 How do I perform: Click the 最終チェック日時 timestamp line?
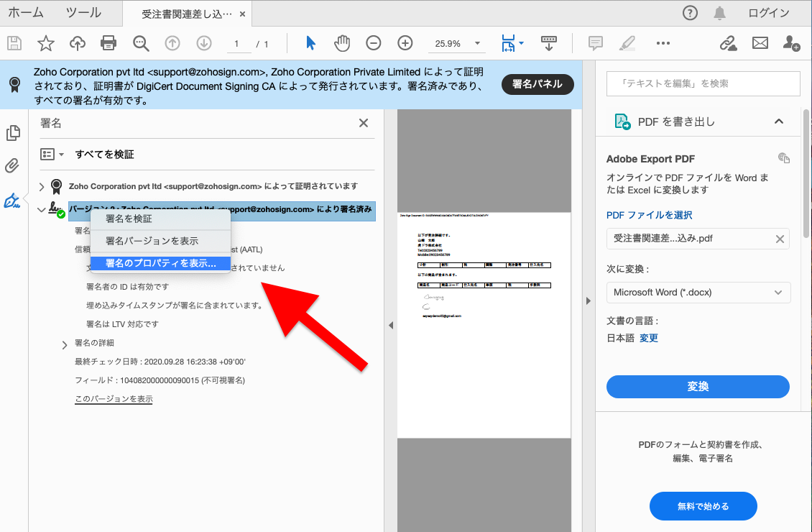tap(160, 362)
